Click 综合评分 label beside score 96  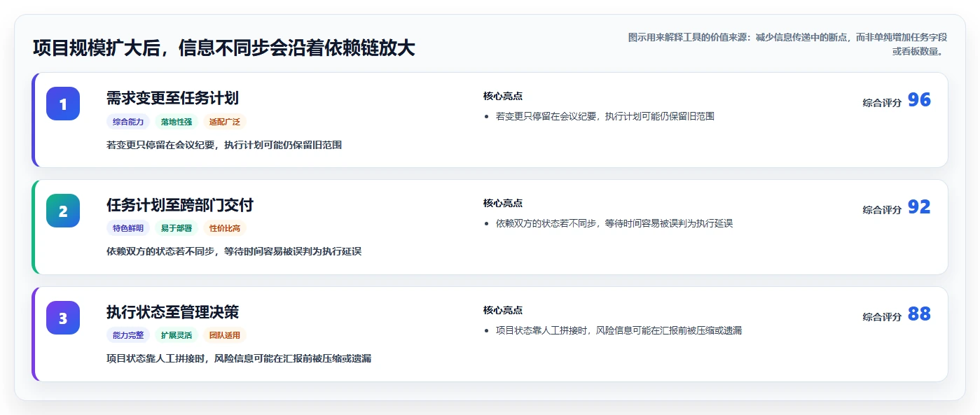[882, 103]
